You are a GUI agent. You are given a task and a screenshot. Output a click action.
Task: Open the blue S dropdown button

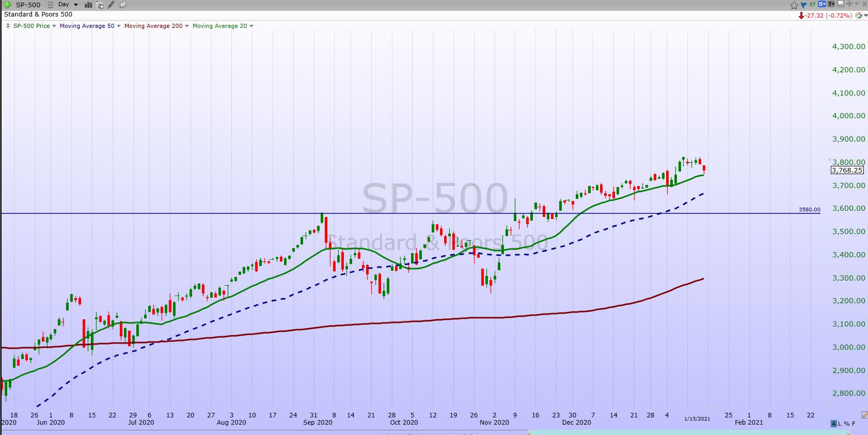[822, 4]
